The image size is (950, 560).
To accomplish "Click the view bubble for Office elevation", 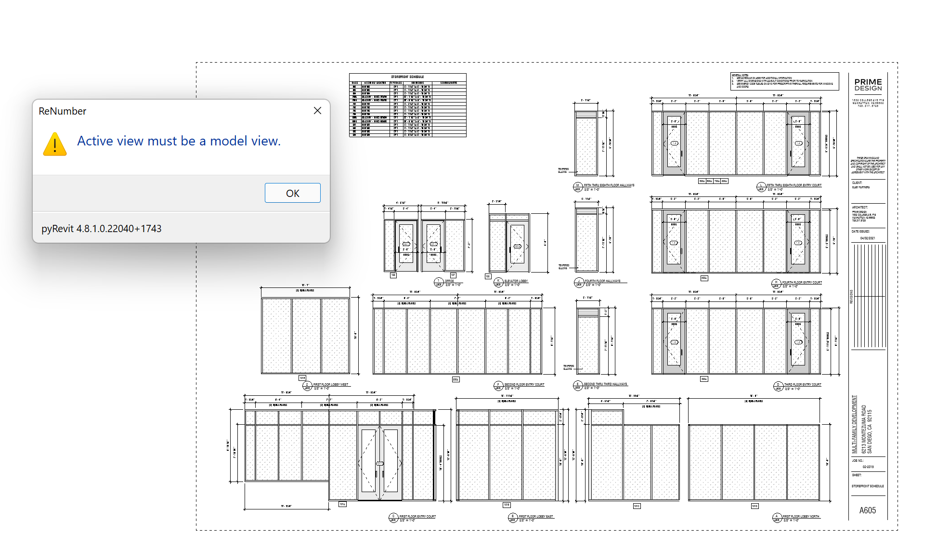I will coord(438,282).
